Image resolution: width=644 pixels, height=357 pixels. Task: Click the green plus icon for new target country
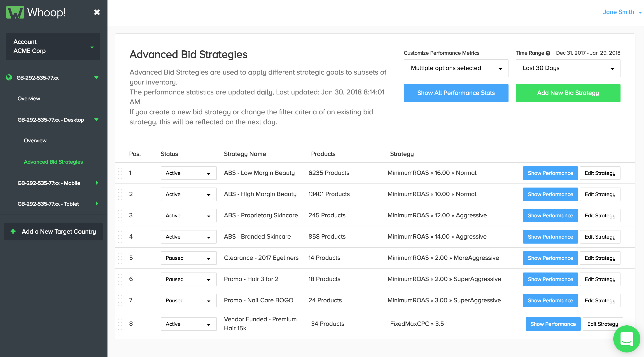[13, 231]
